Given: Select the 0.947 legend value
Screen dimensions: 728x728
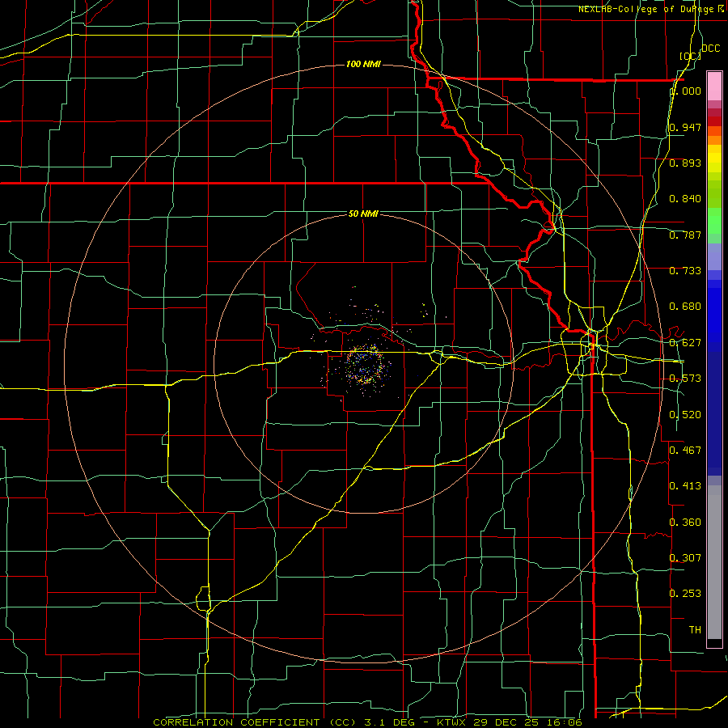Looking at the screenshot, I should point(685,127).
